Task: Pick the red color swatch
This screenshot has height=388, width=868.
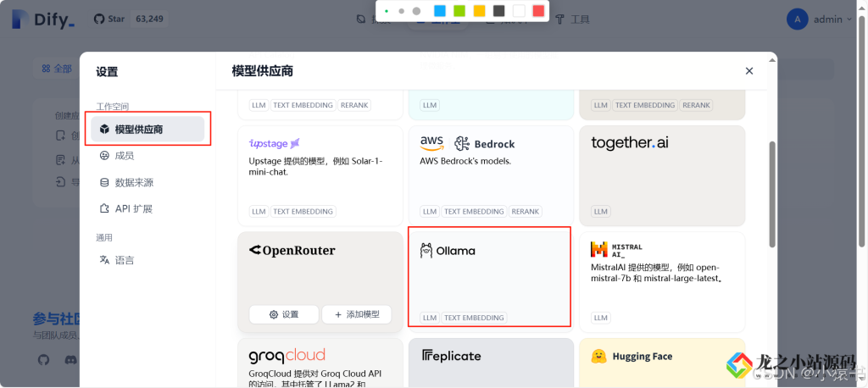Action: click(538, 11)
